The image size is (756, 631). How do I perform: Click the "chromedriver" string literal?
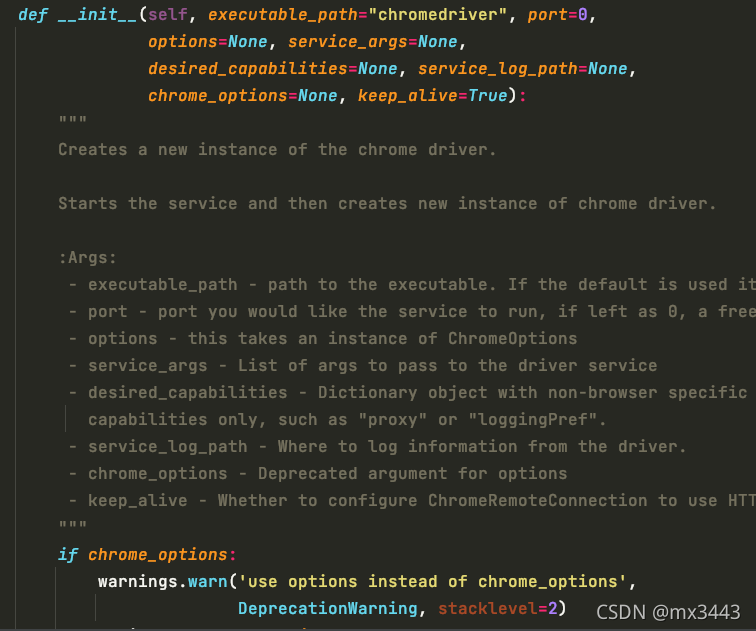coord(437,15)
